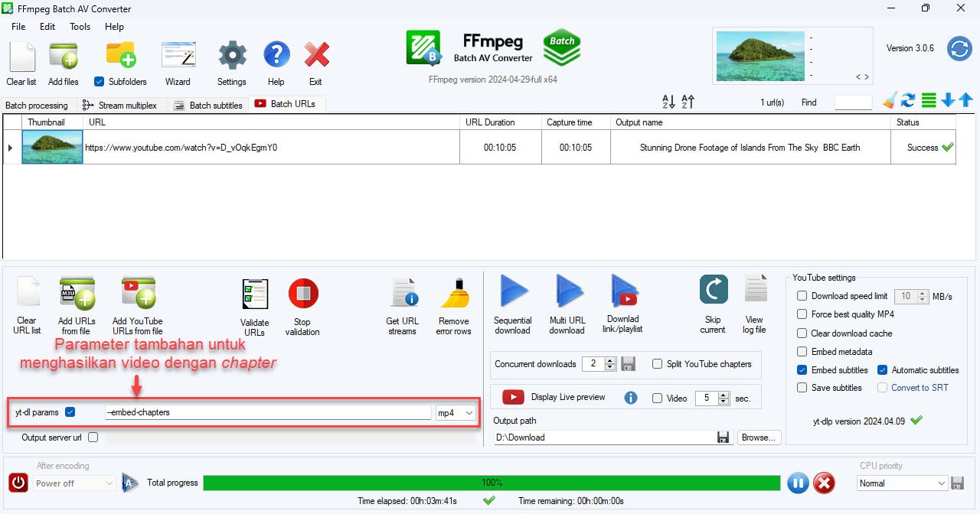Open the Wizard tool
This screenshot has width=980, height=514.
coord(178,57)
